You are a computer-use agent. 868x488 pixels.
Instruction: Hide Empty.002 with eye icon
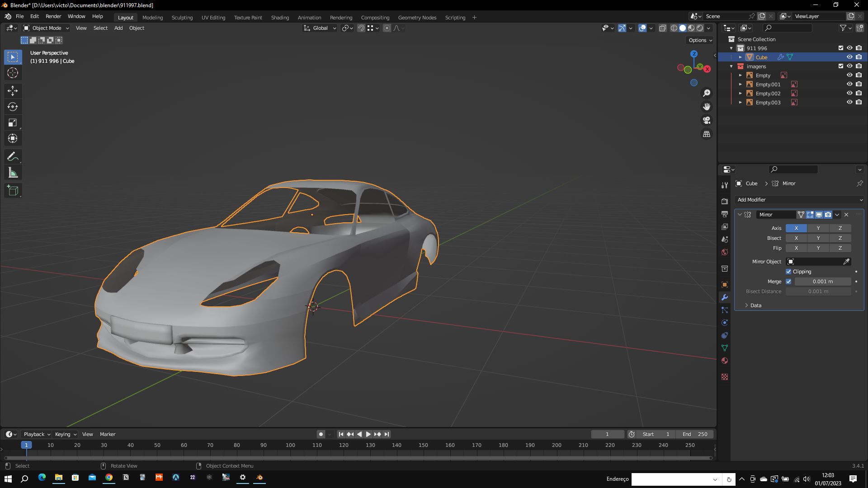[849, 94]
